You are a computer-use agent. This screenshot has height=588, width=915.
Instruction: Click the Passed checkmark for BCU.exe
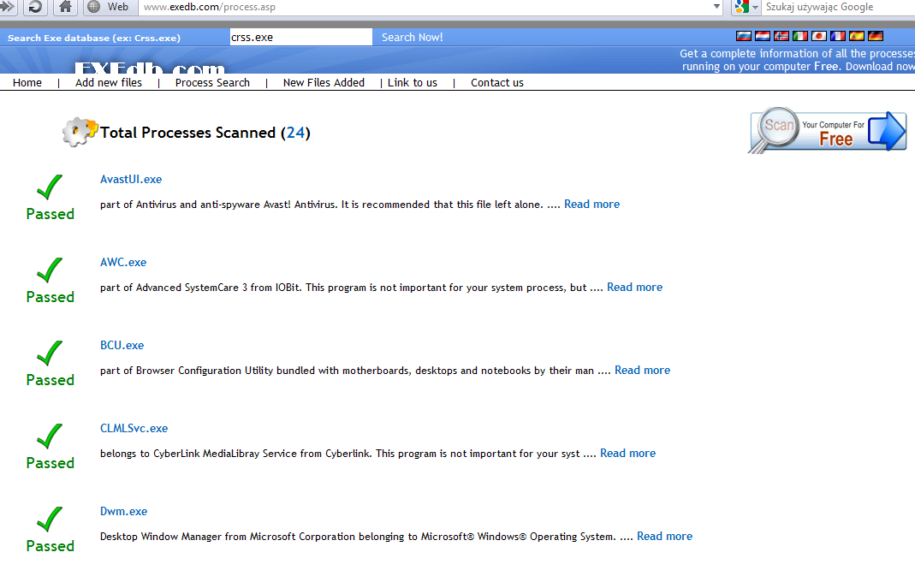[50, 353]
